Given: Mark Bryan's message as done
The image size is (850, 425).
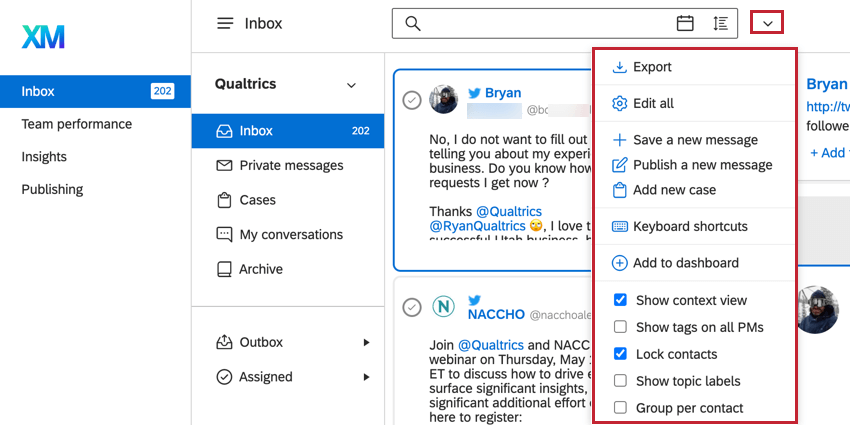Looking at the screenshot, I should (x=413, y=100).
